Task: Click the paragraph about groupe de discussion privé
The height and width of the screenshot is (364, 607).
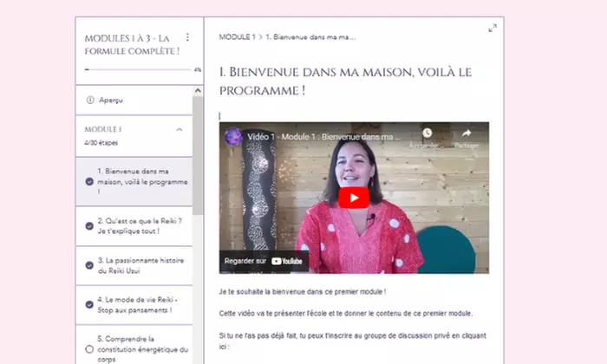Action: (x=352, y=341)
